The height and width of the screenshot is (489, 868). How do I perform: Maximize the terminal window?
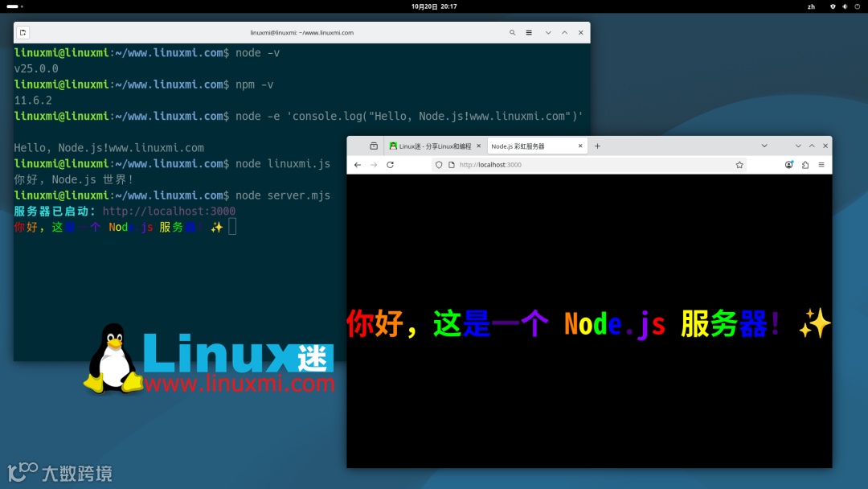coord(565,33)
